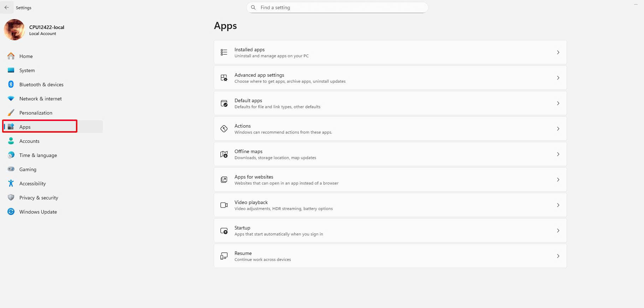Expand Installed apps with its chevron
This screenshot has height=308, width=644.
(x=558, y=52)
